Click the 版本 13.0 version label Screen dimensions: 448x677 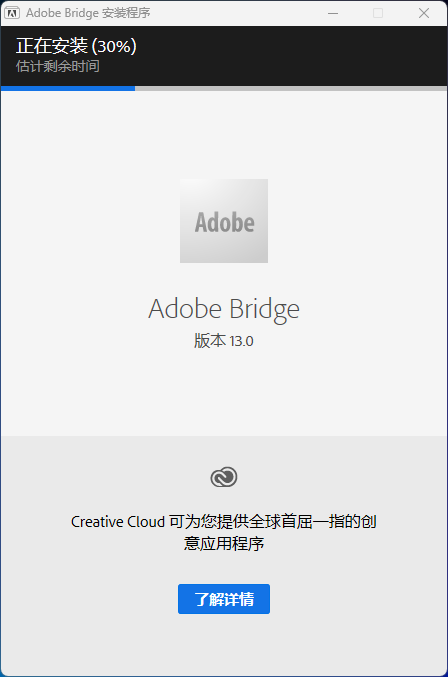pyautogui.click(x=224, y=341)
